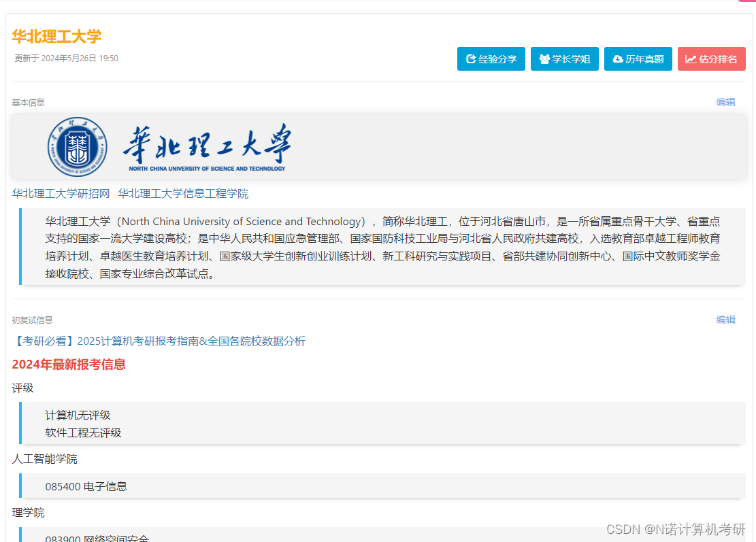Open 2025计算机考研报考指南 link
The width and height of the screenshot is (756, 542).
point(159,341)
